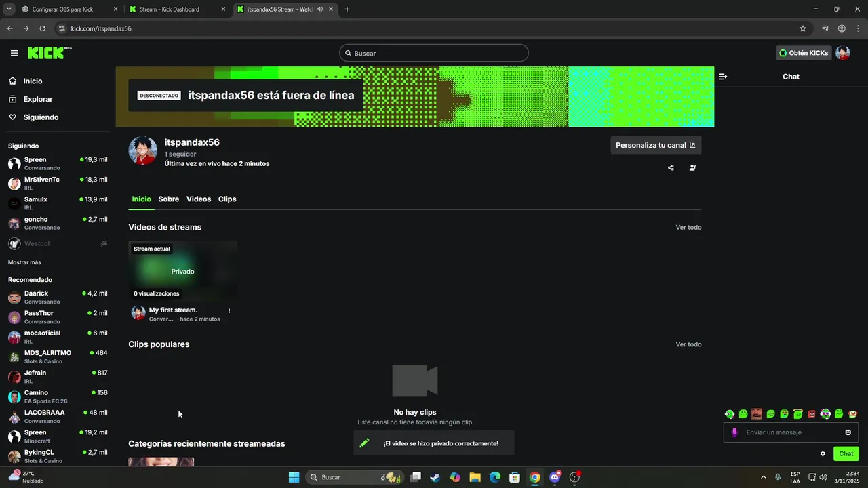The height and width of the screenshot is (488, 868).
Task: Open PassThor recommended channel
Action: pos(58,317)
